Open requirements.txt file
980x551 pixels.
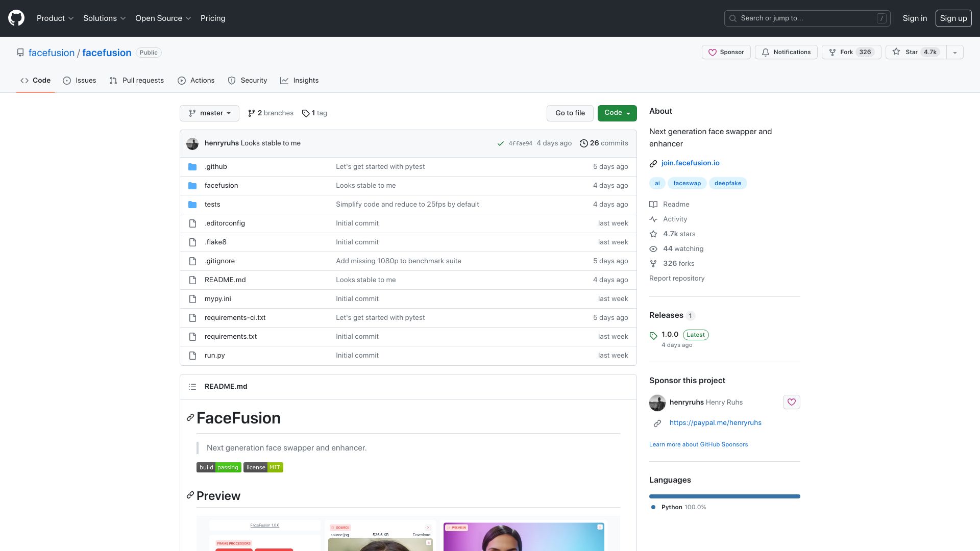[x=231, y=337]
